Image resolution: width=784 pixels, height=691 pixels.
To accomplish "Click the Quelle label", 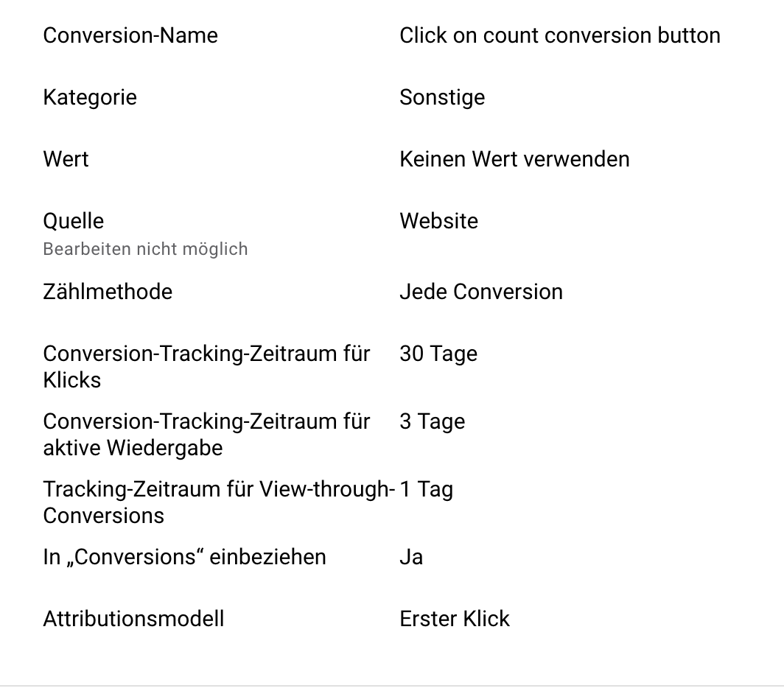I will pos(74,221).
